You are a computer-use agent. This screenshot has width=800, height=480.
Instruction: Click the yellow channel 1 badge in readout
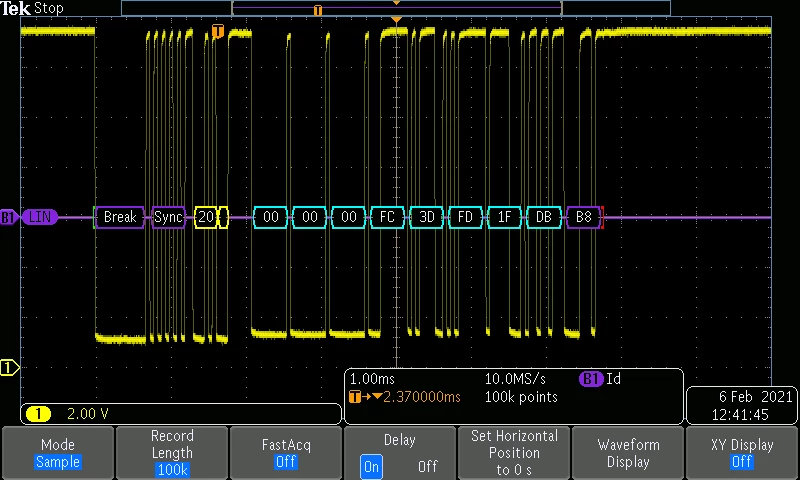38,414
